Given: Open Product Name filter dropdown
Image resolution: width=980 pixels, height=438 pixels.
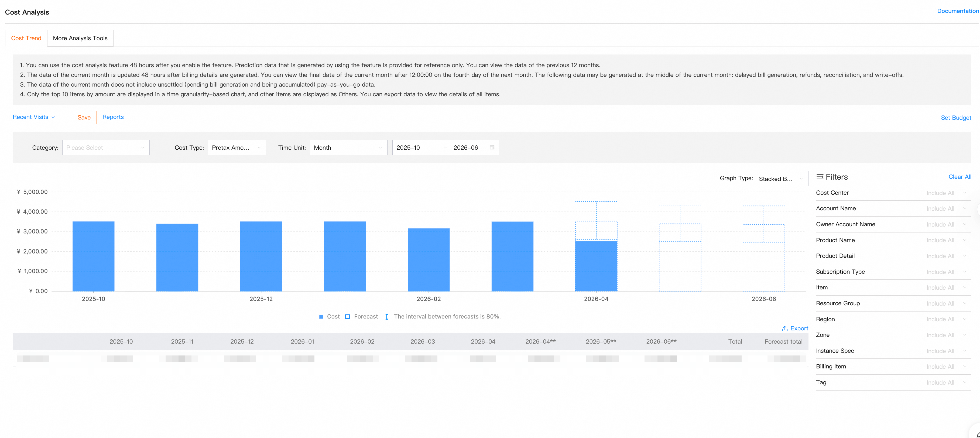Looking at the screenshot, I should click(946, 240).
